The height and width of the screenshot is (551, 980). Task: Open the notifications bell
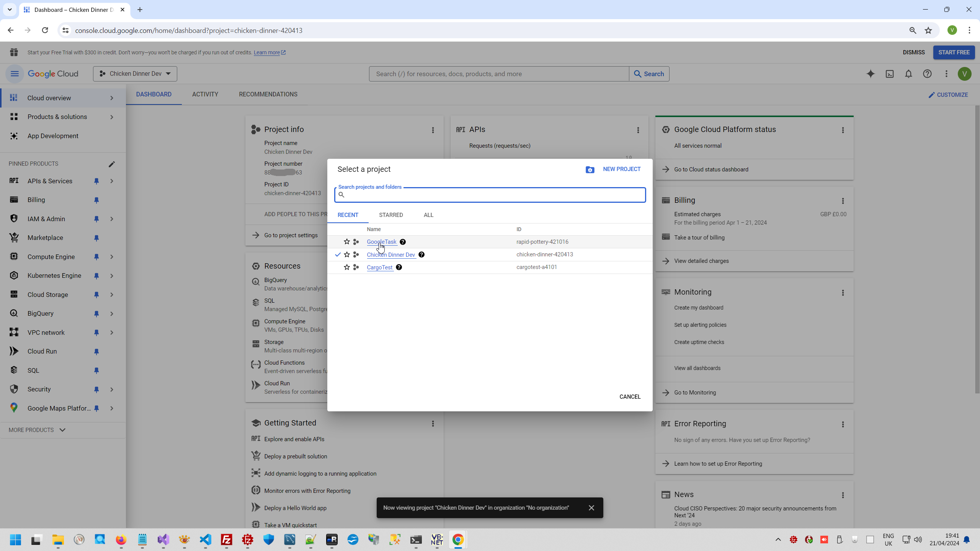coord(908,74)
